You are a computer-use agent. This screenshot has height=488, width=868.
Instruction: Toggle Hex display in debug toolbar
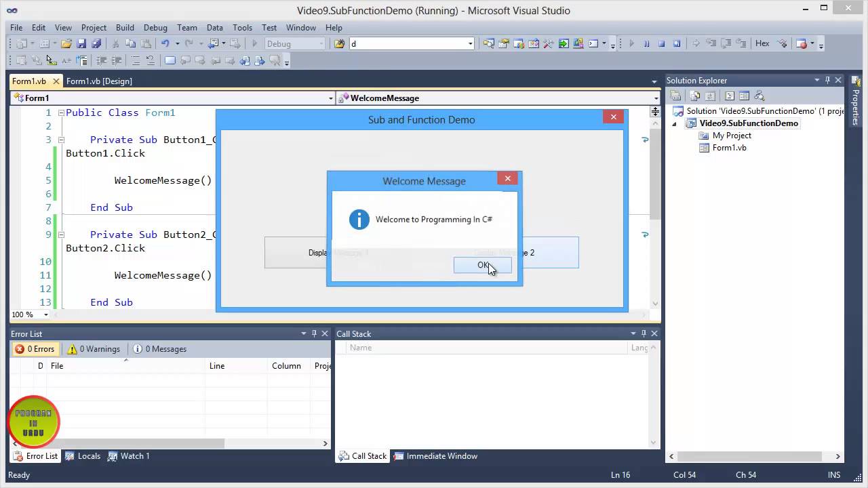pos(762,43)
